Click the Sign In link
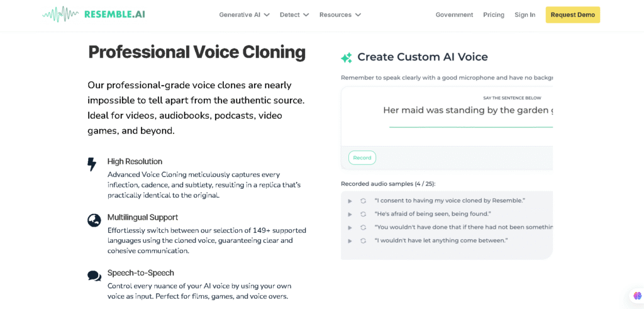Image resolution: width=644 pixels, height=309 pixels. [x=525, y=14]
